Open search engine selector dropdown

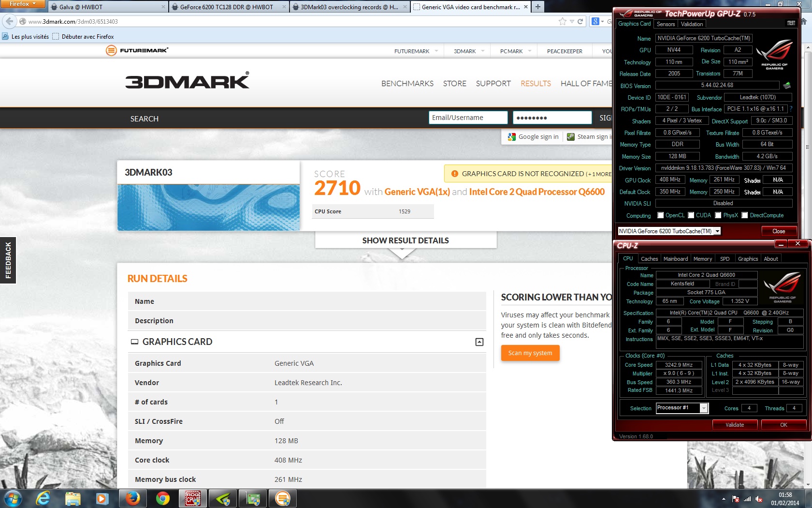tap(598, 21)
